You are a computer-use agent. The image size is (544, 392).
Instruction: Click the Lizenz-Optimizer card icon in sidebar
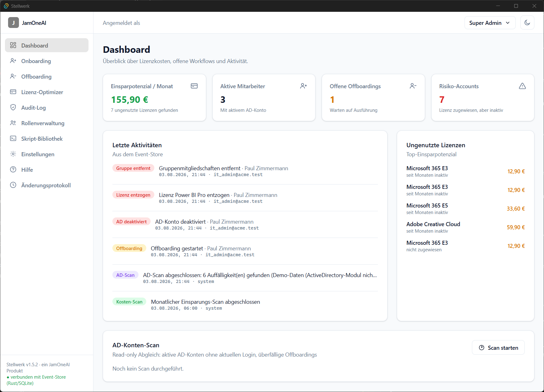13,92
